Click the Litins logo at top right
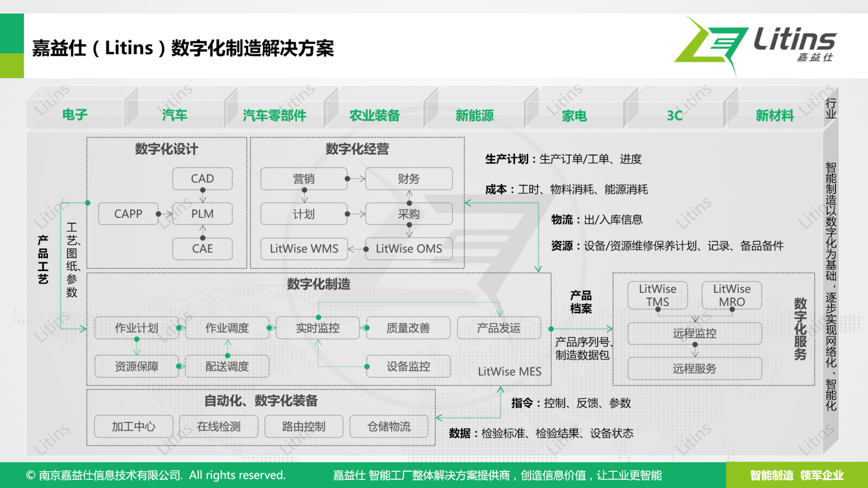 coord(755,46)
